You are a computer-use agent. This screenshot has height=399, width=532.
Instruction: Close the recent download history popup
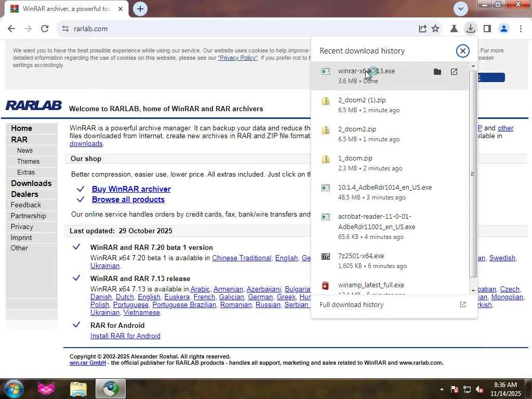click(462, 51)
